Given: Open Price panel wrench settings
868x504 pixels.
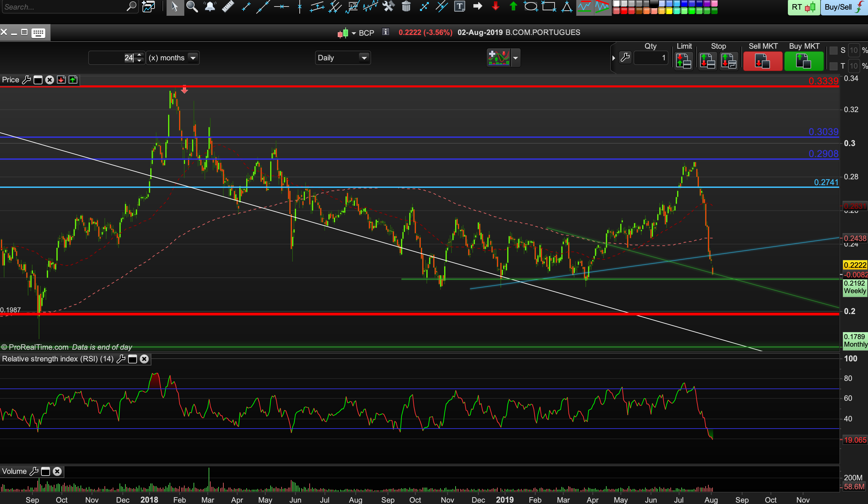Looking at the screenshot, I should tap(26, 80).
